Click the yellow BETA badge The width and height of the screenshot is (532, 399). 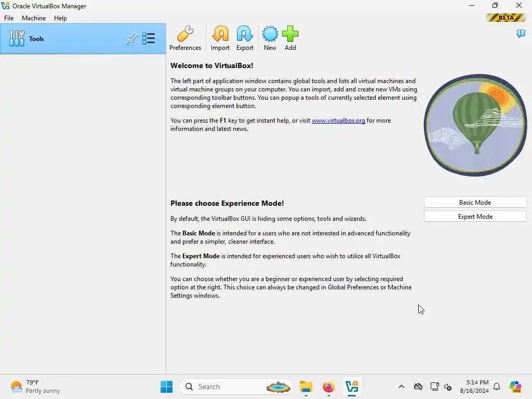(x=506, y=18)
